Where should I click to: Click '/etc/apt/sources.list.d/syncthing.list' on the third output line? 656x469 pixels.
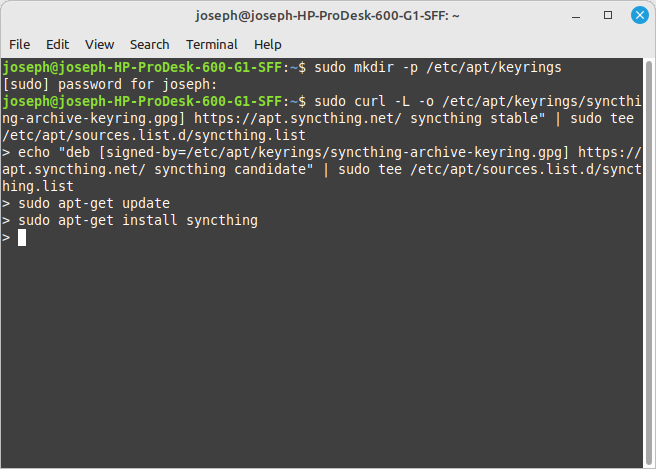point(154,136)
